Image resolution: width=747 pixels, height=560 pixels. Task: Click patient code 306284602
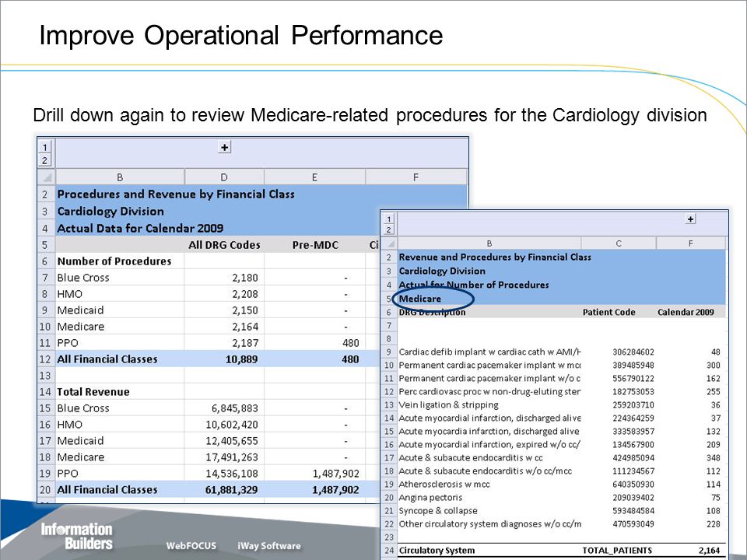click(633, 352)
